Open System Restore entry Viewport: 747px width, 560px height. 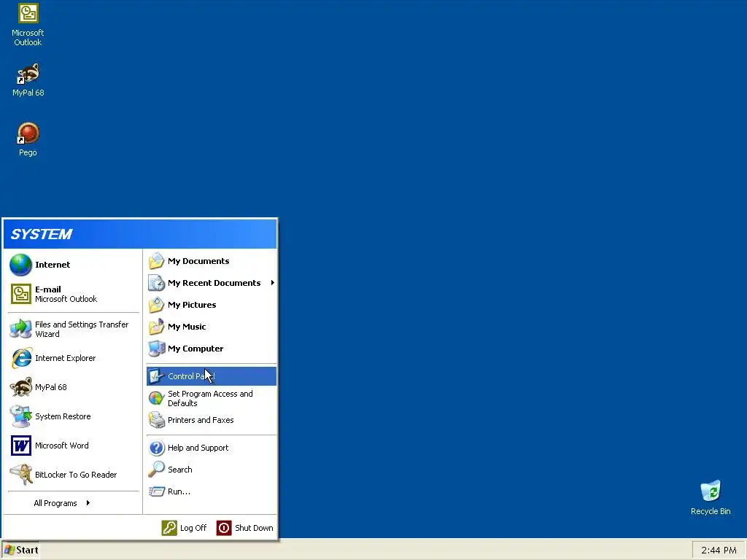(74, 416)
